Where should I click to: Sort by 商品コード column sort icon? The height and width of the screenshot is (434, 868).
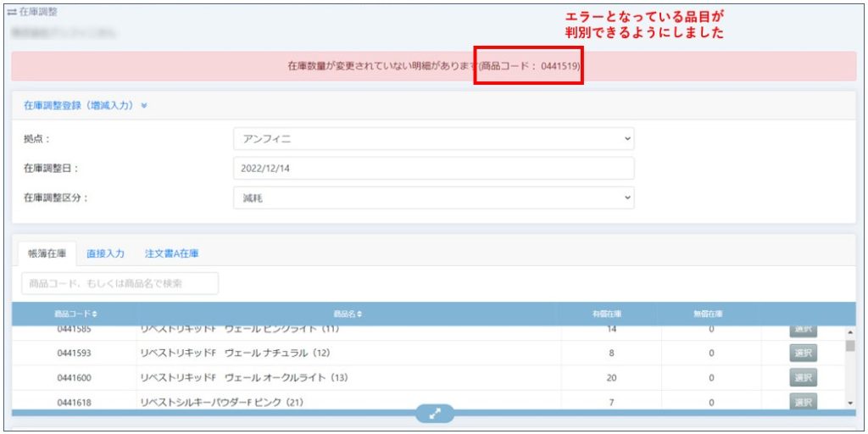pyautogui.click(x=94, y=314)
